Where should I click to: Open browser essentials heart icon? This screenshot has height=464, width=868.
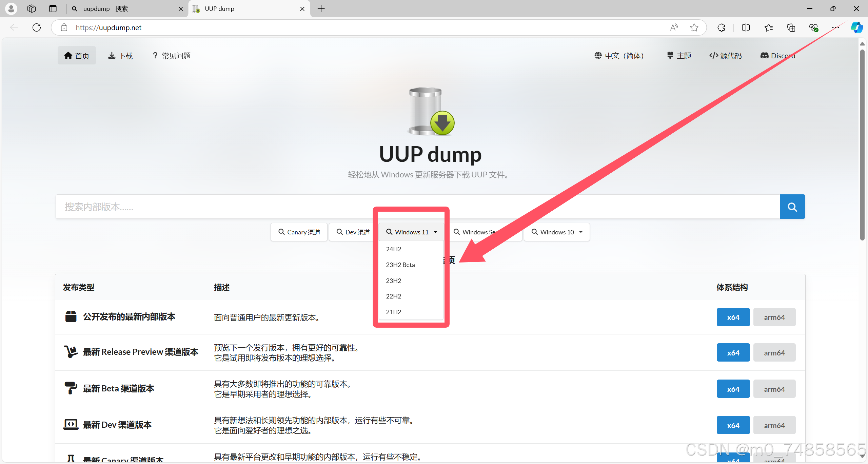coord(813,27)
